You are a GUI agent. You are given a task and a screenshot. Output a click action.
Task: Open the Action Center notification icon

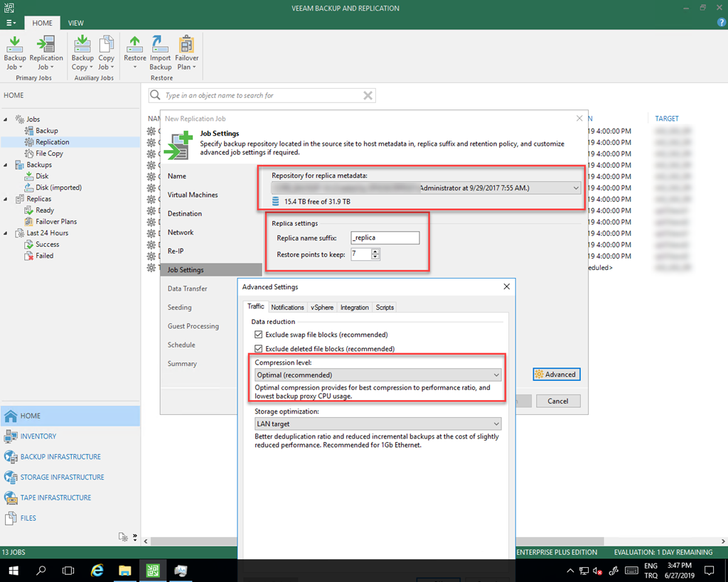(x=709, y=571)
